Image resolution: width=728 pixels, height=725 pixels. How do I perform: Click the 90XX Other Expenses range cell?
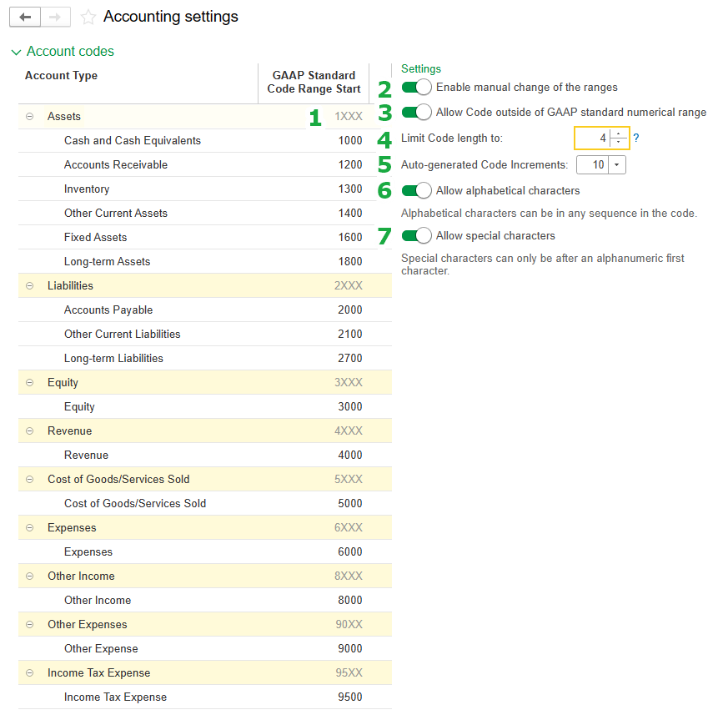click(349, 624)
